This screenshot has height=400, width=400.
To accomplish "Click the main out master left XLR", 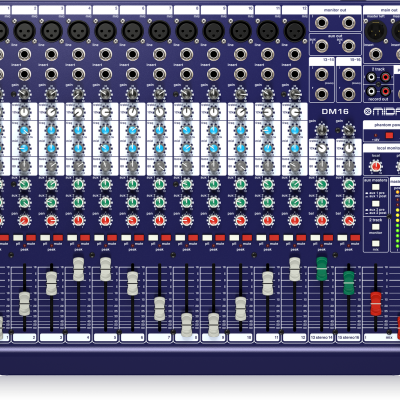I will [x=376, y=31].
